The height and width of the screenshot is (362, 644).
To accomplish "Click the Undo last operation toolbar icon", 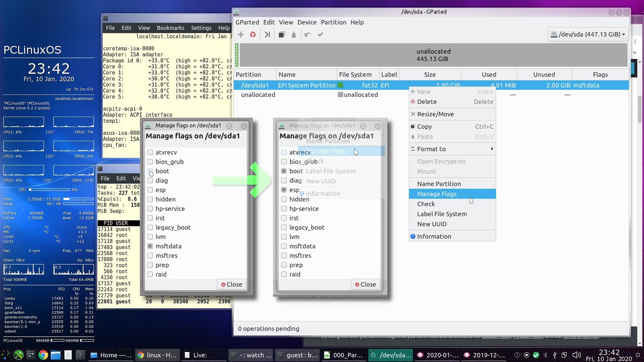I will pyautogui.click(x=308, y=35).
